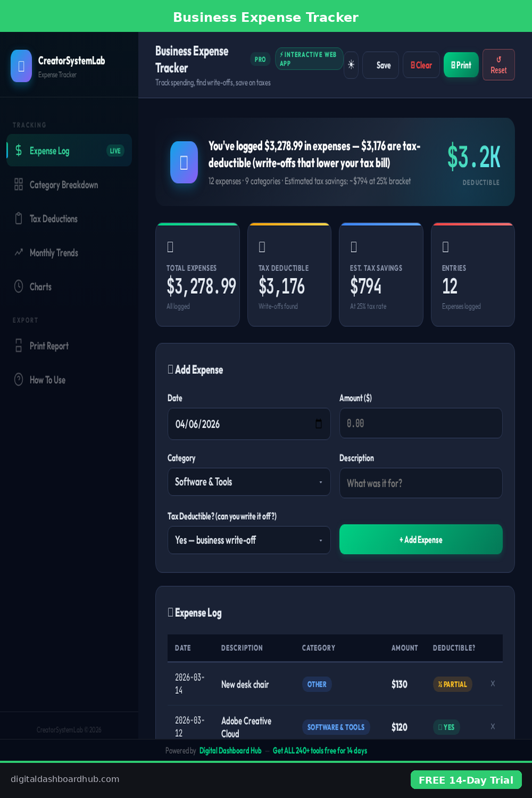This screenshot has width=532, height=798.
Task: Select Print Report under Export
Action: (49, 346)
